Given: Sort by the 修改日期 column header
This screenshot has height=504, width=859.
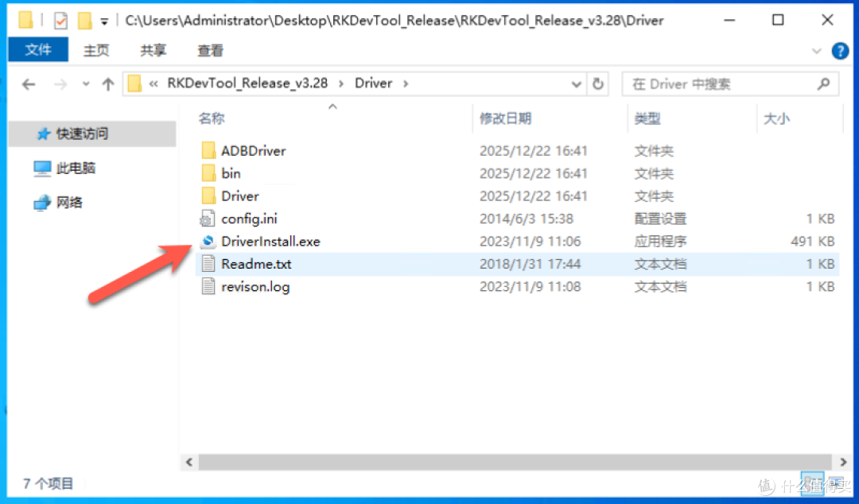Looking at the screenshot, I should pos(505,118).
